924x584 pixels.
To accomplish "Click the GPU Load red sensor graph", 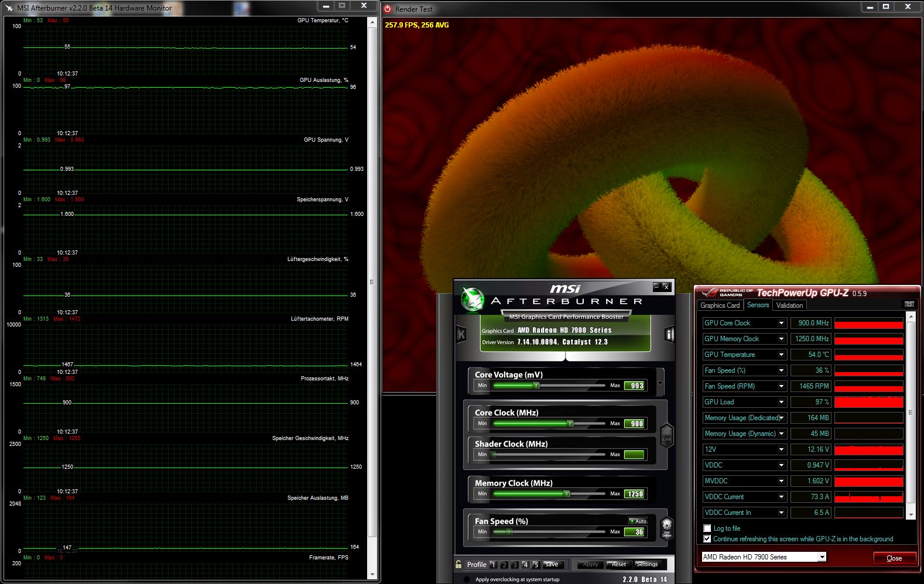I will pos(868,402).
